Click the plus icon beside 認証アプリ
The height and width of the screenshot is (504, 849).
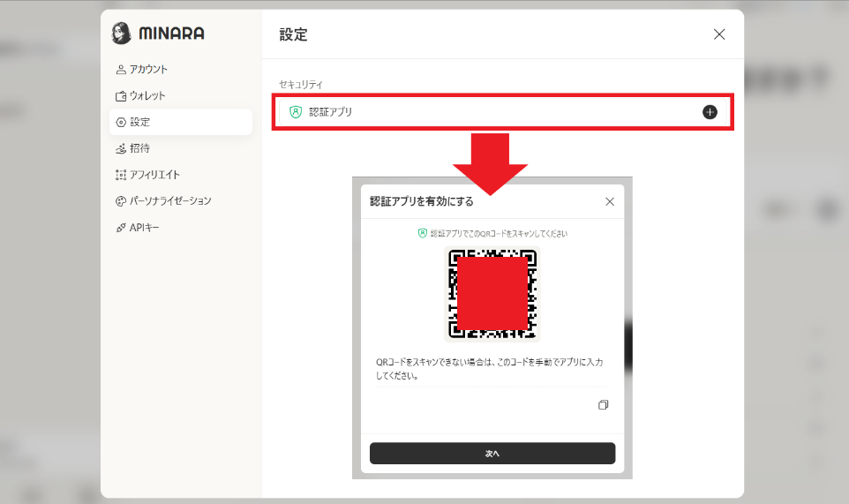click(710, 112)
